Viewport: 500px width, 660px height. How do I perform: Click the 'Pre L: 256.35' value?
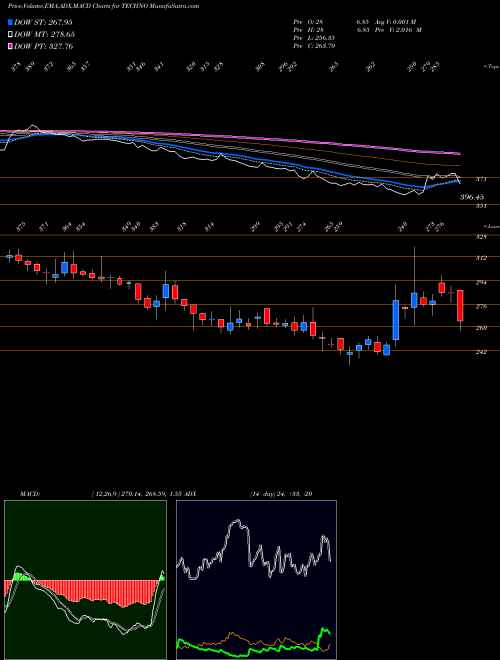click(314, 38)
